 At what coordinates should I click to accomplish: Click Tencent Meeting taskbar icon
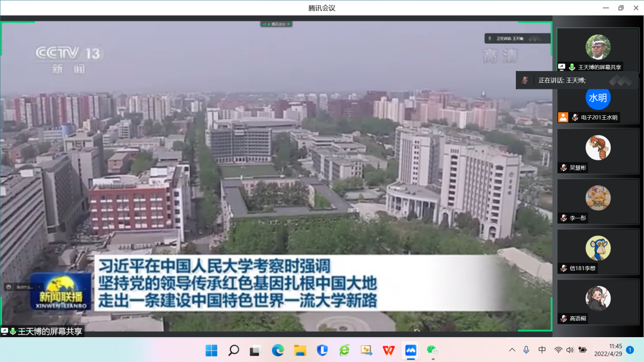pyautogui.click(x=410, y=350)
